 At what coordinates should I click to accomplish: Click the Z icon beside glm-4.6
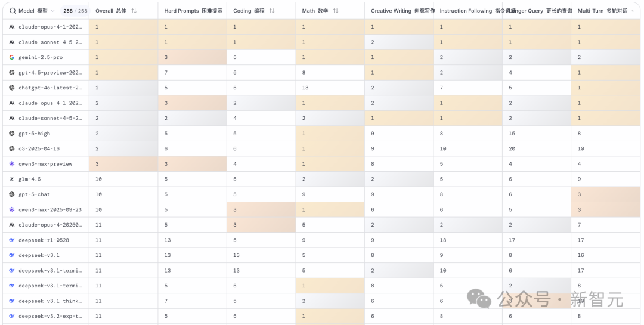[12, 179]
